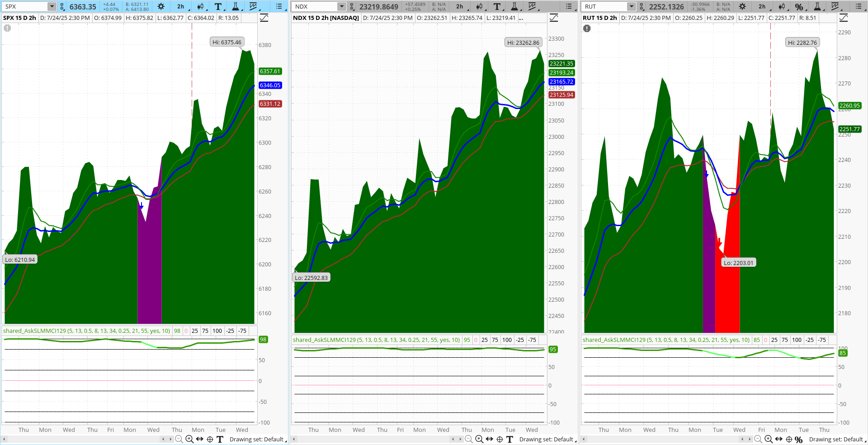Expand Drawing set: Default menu under RUT chart
This screenshot has height=445, width=868.
835,439
